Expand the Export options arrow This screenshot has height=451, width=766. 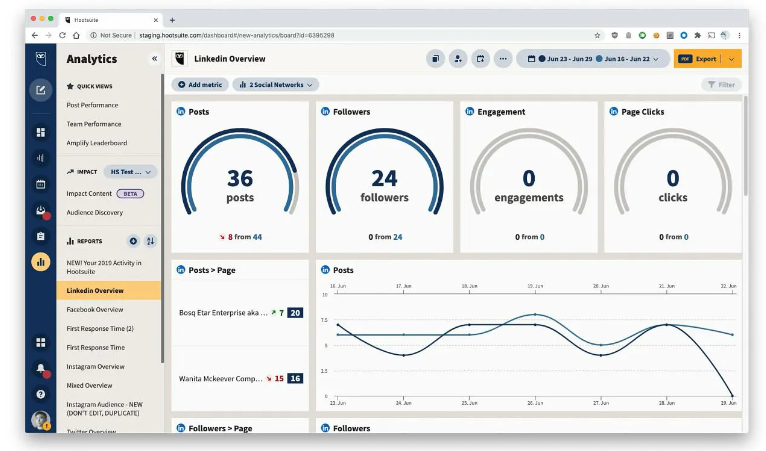tap(731, 59)
